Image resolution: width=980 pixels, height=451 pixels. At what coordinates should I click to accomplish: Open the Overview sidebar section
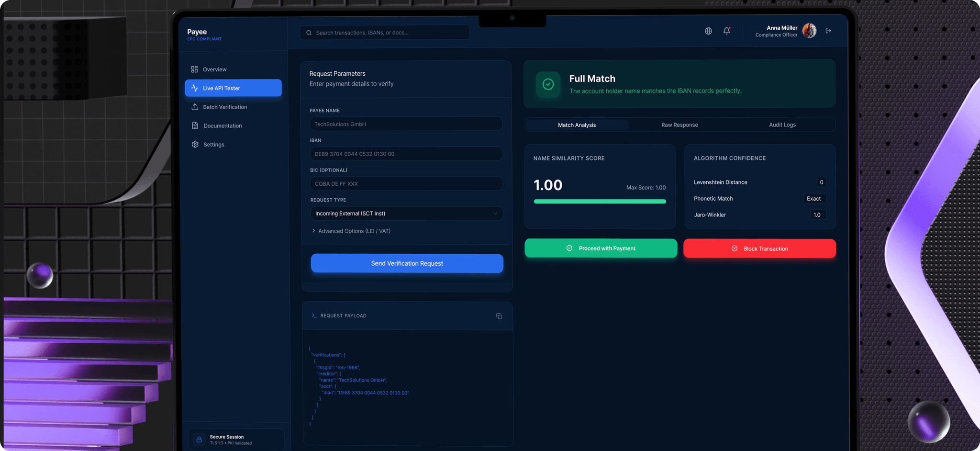point(214,69)
